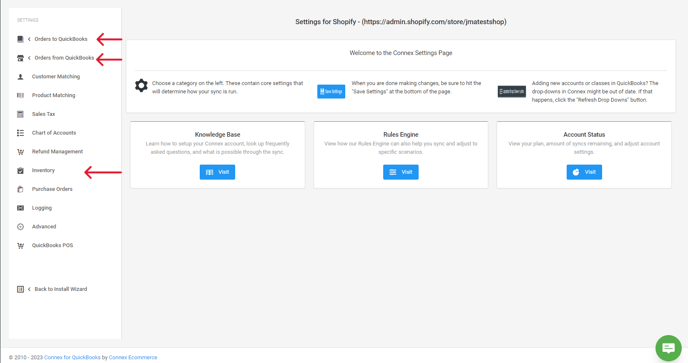Click the gear icon in welcome panel
This screenshot has width=688, height=363.
click(x=141, y=85)
